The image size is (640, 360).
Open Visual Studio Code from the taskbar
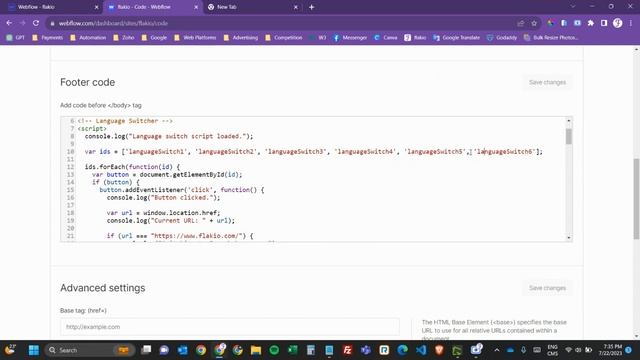coord(421,350)
